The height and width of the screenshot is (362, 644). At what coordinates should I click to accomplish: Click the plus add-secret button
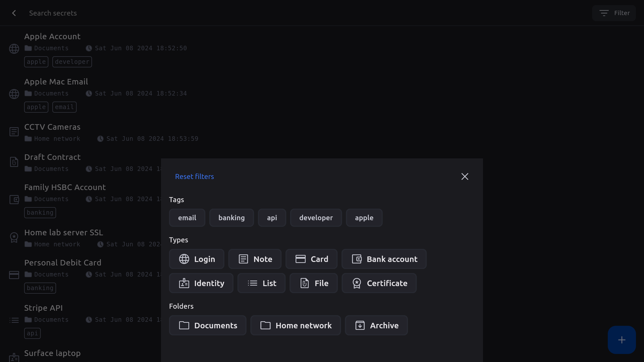622,340
